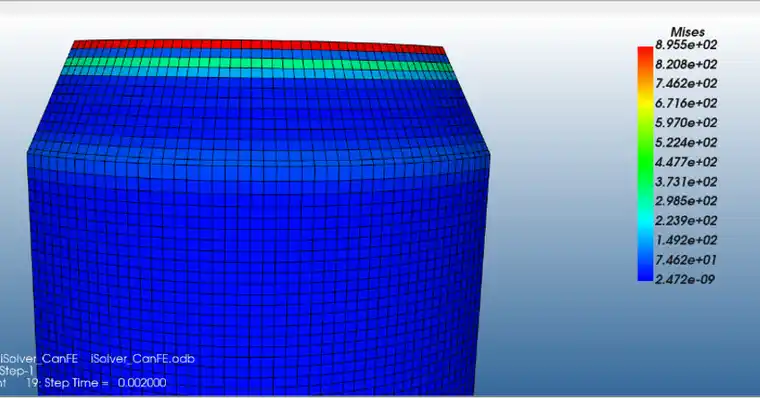Click the legend value 5.224e+02
The width and height of the screenshot is (760, 398).
point(686,143)
